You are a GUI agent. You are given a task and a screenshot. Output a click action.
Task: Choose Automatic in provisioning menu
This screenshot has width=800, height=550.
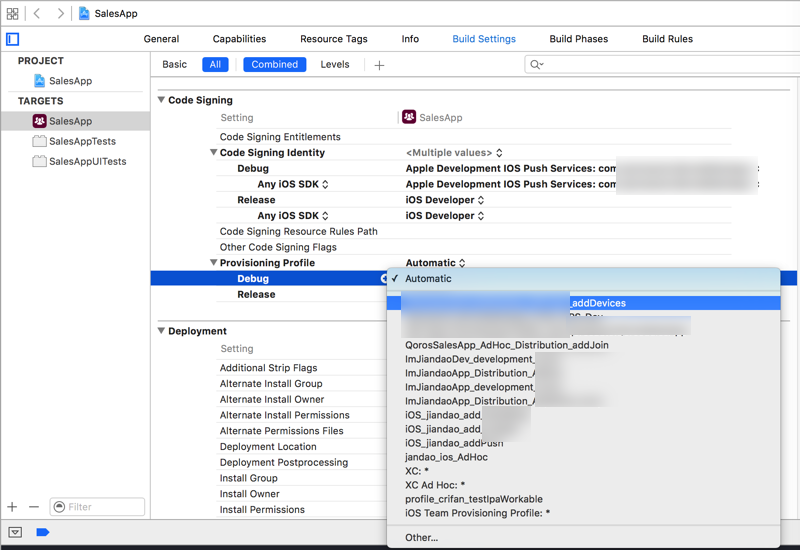click(x=584, y=279)
